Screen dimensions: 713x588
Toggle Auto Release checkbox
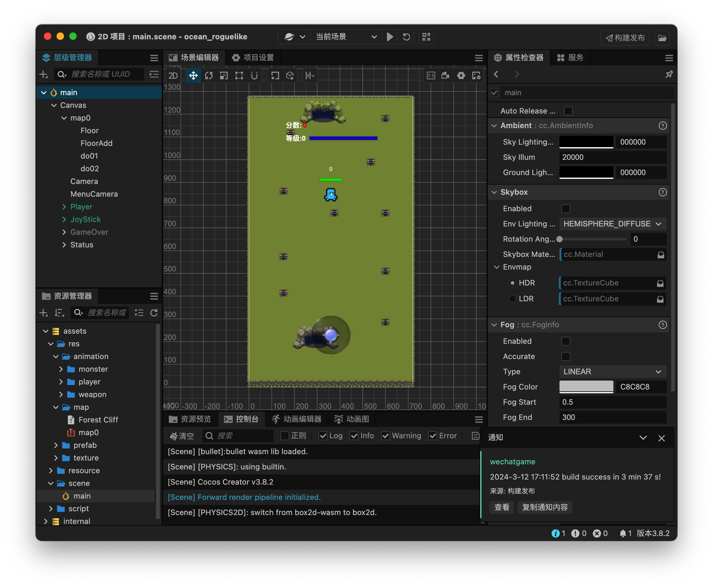[x=568, y=111]
